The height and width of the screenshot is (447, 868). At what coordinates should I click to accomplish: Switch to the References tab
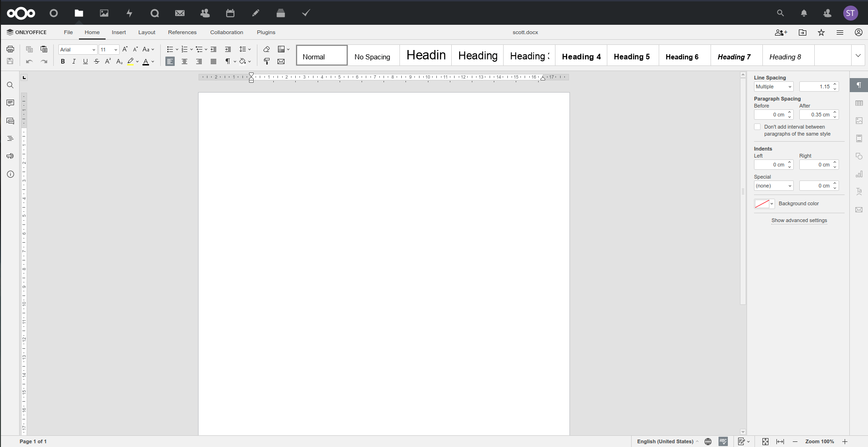[182, 32]
